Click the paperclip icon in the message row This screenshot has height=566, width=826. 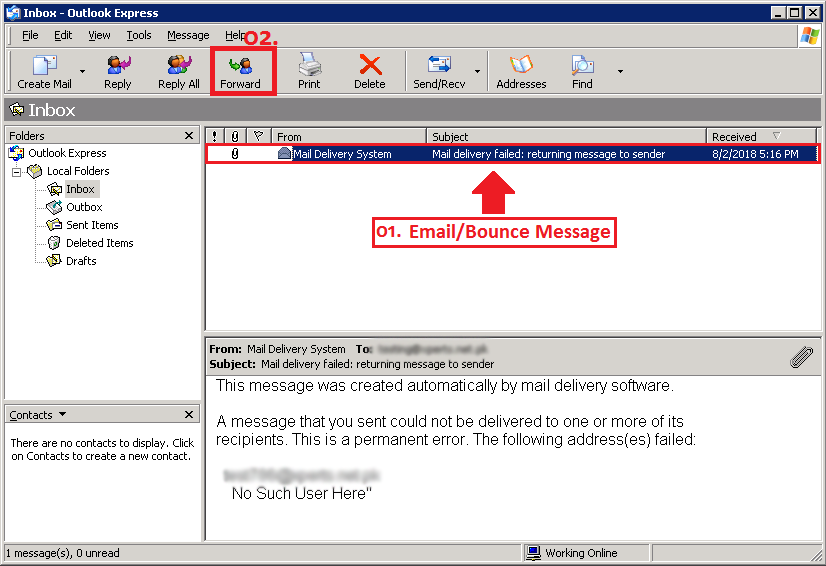[x=235, y=154]
